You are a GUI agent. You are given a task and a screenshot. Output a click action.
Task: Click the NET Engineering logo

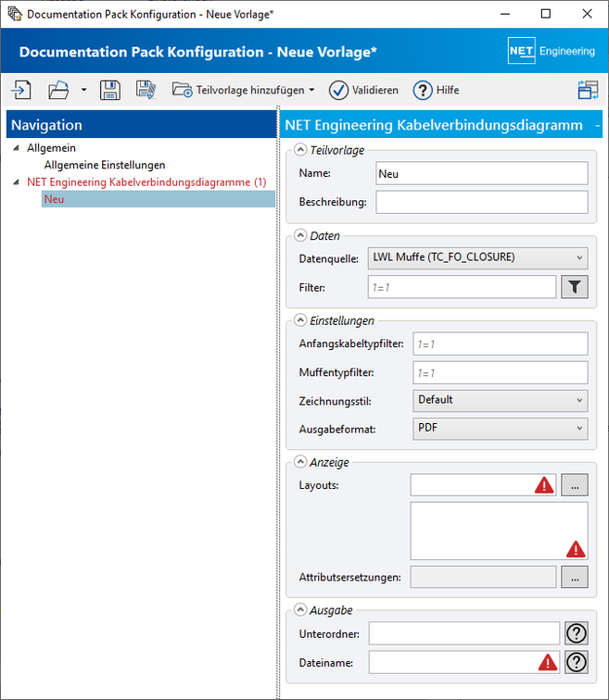[x=552, y=51]
